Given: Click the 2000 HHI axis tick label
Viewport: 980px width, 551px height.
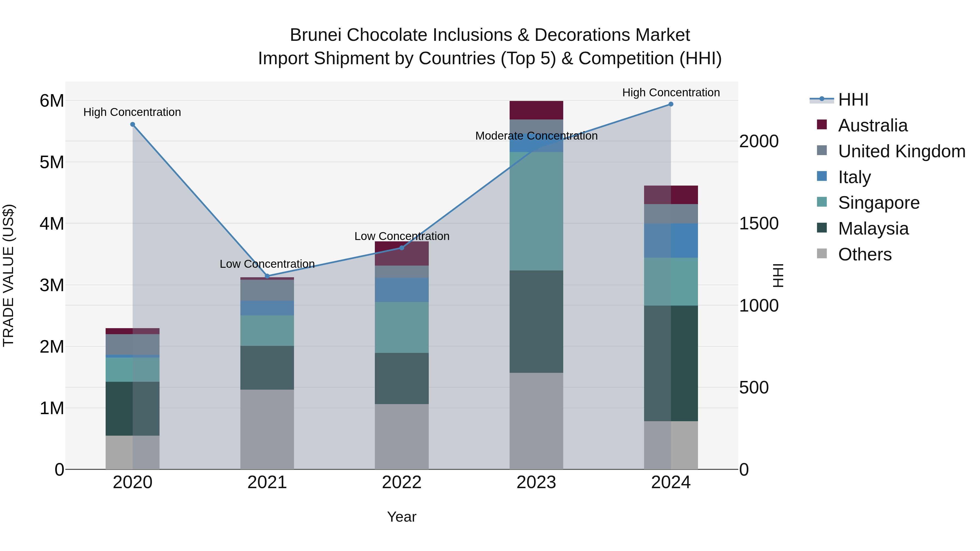Looking at the screenshot, I should click(759, 141).
